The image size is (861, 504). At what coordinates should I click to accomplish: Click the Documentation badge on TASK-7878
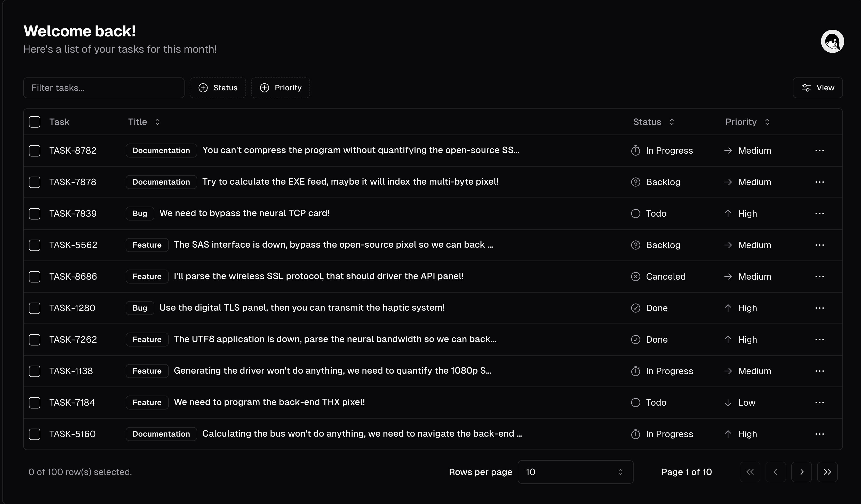tap(161, 182)
